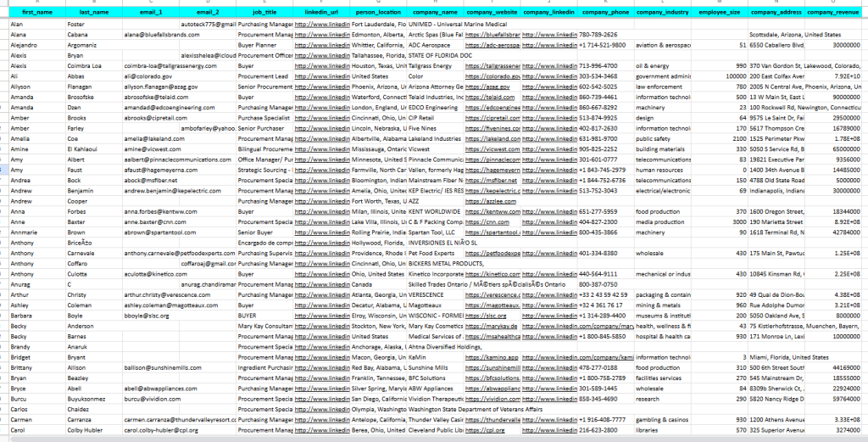Open the https://azzlee.com website link
This screenshot has height=442, width=868.
(x=491, y=202)
